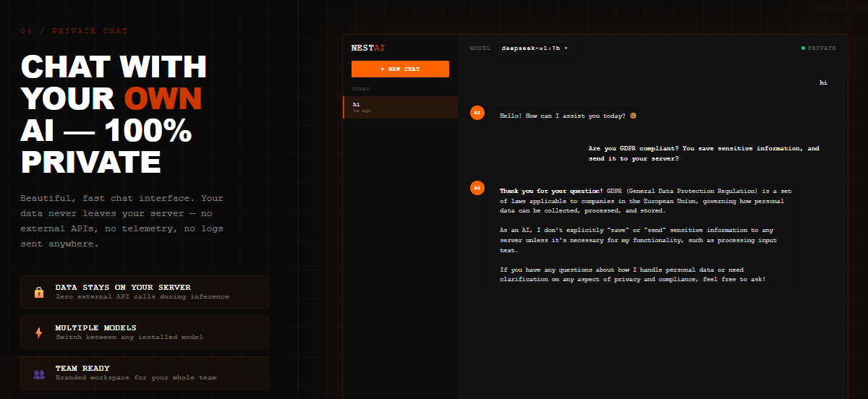Click '1m ago' timestamp under hi chat

[361, 111]
